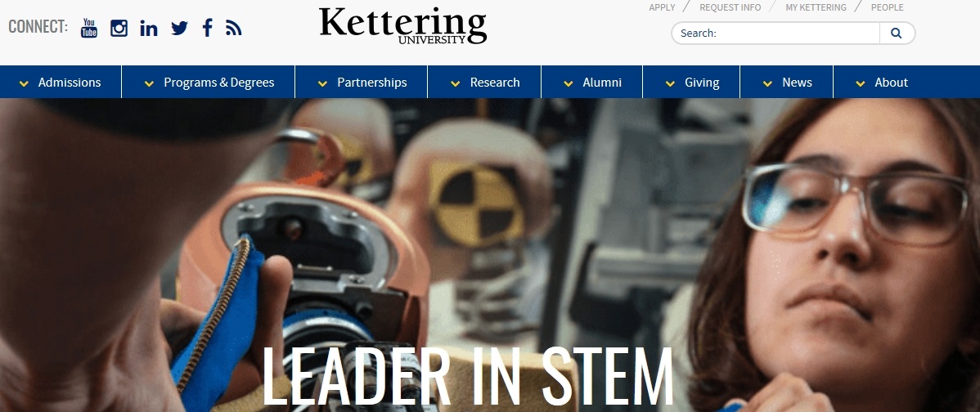Expand the News menu chevron
980x412 pixels.
point(766,83)
